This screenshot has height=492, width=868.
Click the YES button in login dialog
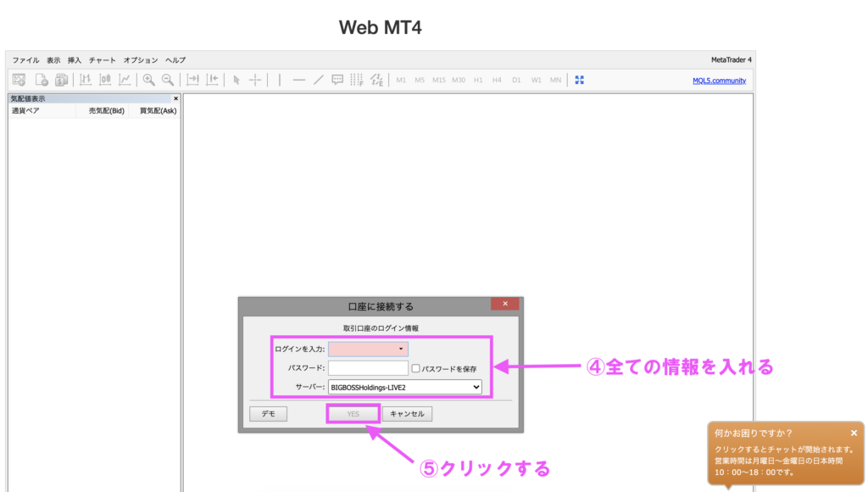(353, 414)
